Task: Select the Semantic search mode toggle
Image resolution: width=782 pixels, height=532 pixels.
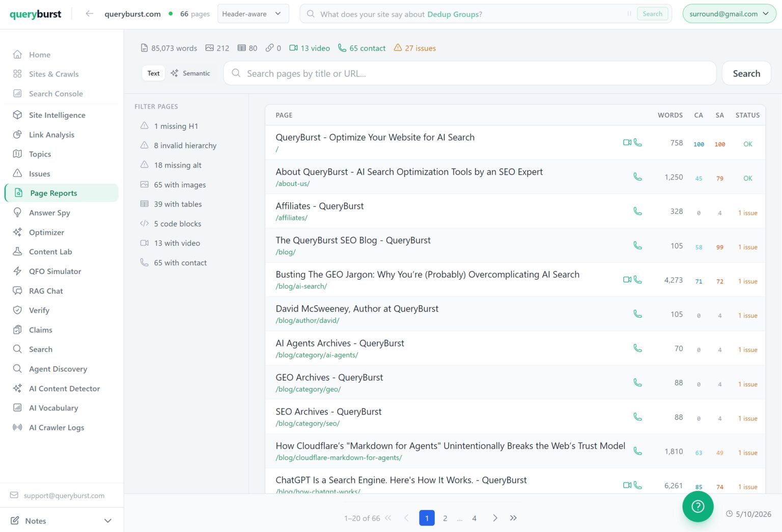Action: 190,73
